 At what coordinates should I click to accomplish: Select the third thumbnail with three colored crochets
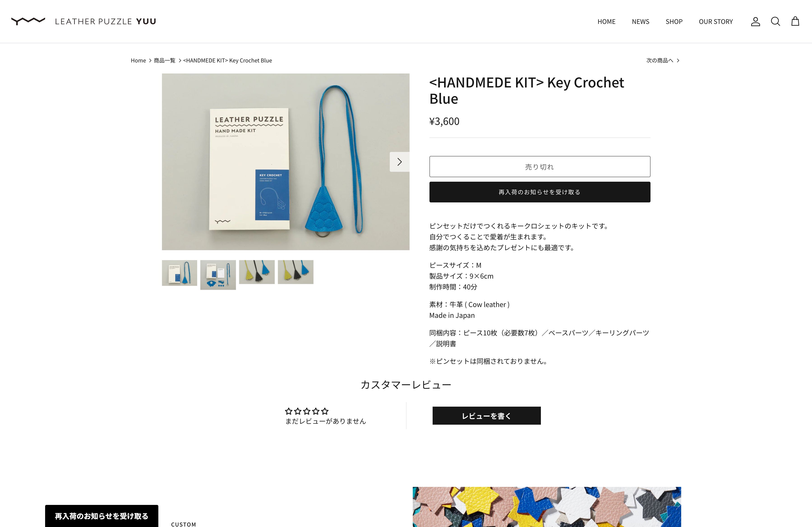pos(257,272)
